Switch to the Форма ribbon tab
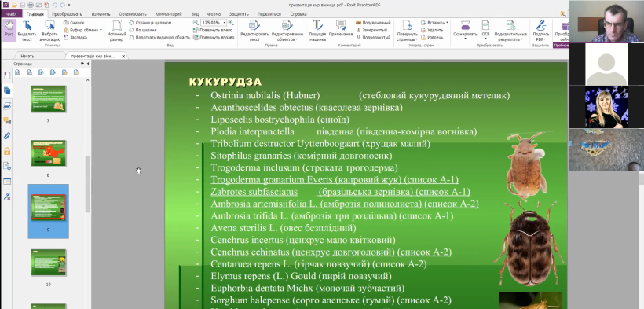Viewport: 644px width, 309px height. click(214, 13)
